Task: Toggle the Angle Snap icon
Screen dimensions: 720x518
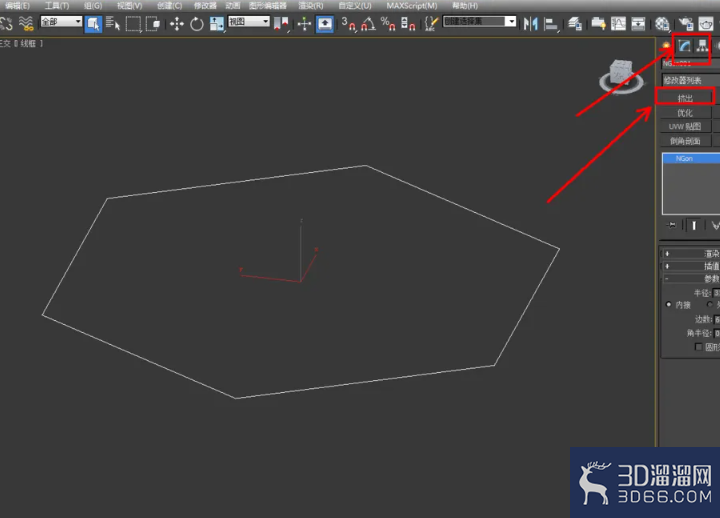Action: point(368,24)
